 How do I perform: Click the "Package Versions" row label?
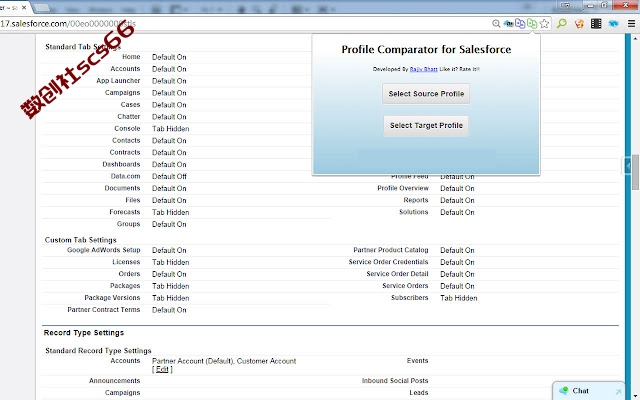pyautogui.click(x=112, y=298)
